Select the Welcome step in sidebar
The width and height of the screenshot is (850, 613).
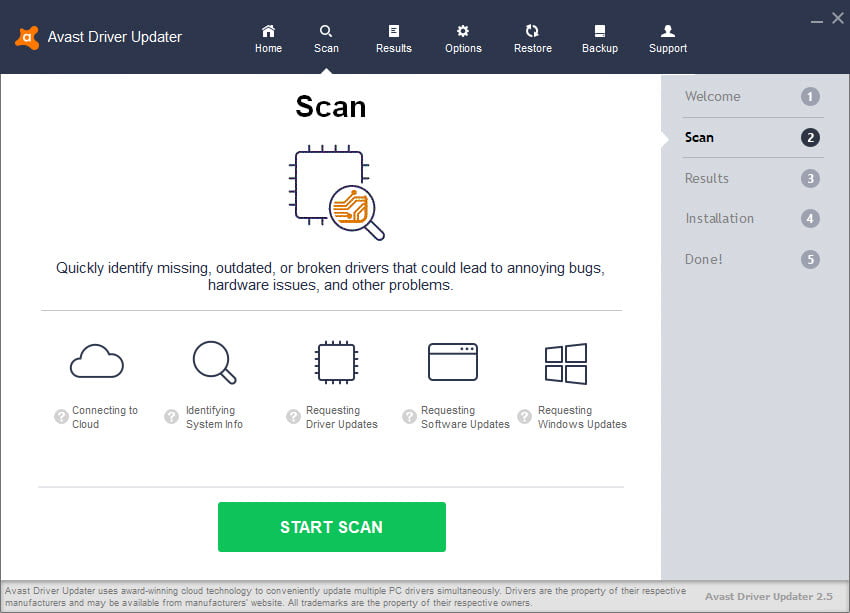752,96
